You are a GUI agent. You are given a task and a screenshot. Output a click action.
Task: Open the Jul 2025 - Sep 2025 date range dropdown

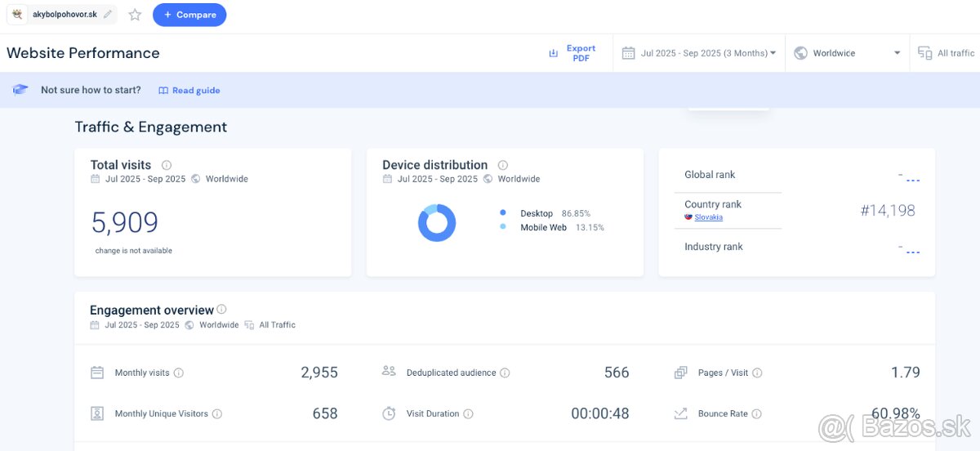tap(699, 53)
